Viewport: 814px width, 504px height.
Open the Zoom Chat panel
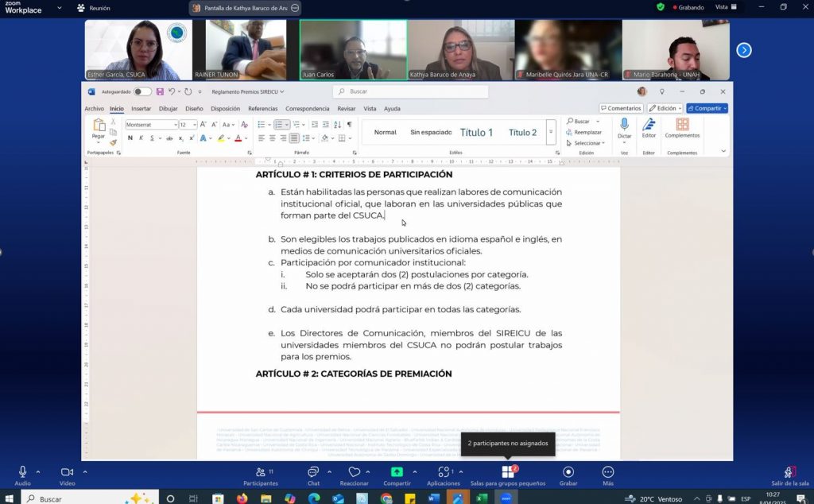tap(313, 472)
